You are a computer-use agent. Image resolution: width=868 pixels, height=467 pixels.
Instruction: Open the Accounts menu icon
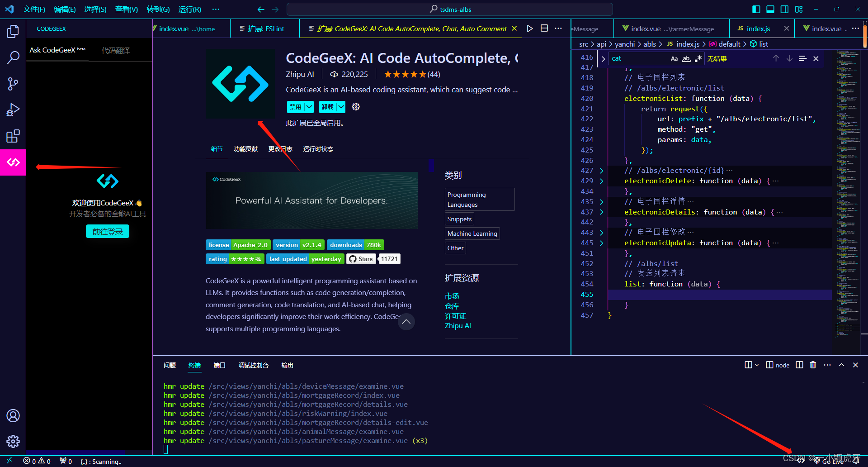[x=13, y=415]
